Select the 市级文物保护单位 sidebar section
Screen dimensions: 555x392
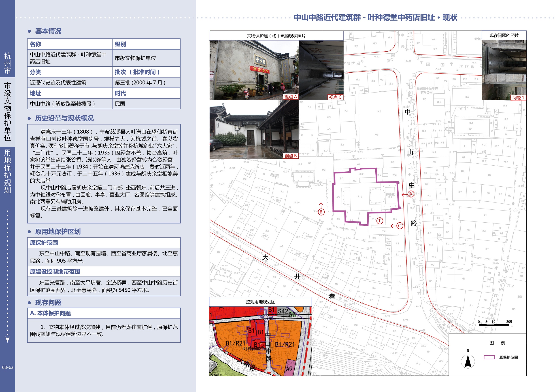coord(7,112)
